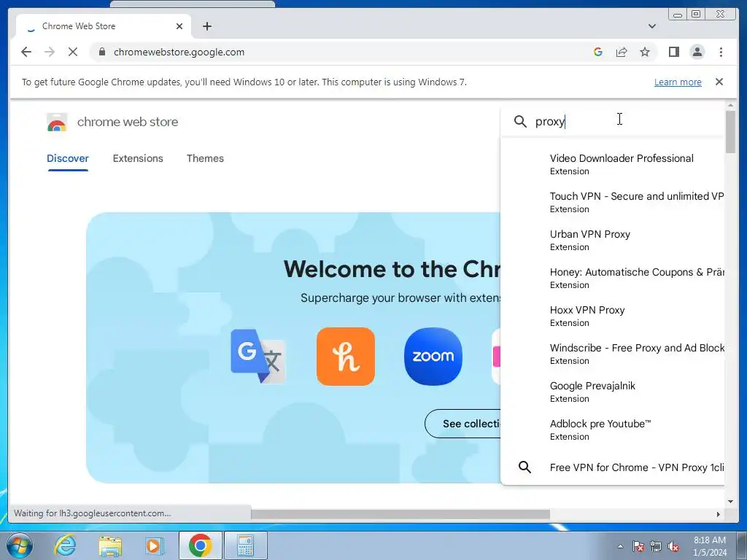This screenshot has width=747, height=560.
Task: Pick Windscribe Free Proxy suggestion
Action: tap(613, 354)
